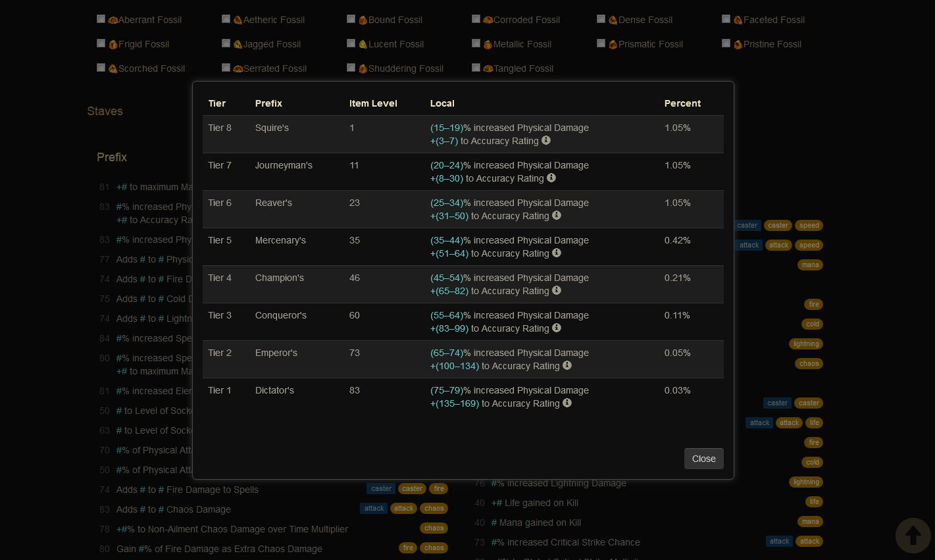Viewport: 935px width, 560px height.
Task: Tick the Bound Fossil checkbox
Action: tap(351, 19)
